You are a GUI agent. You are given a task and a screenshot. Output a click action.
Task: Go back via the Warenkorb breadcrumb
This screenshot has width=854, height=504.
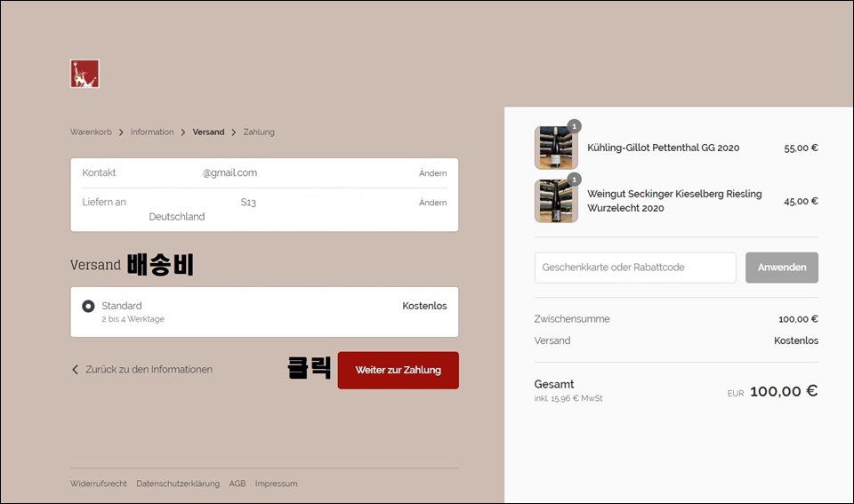tap(91, 132)
